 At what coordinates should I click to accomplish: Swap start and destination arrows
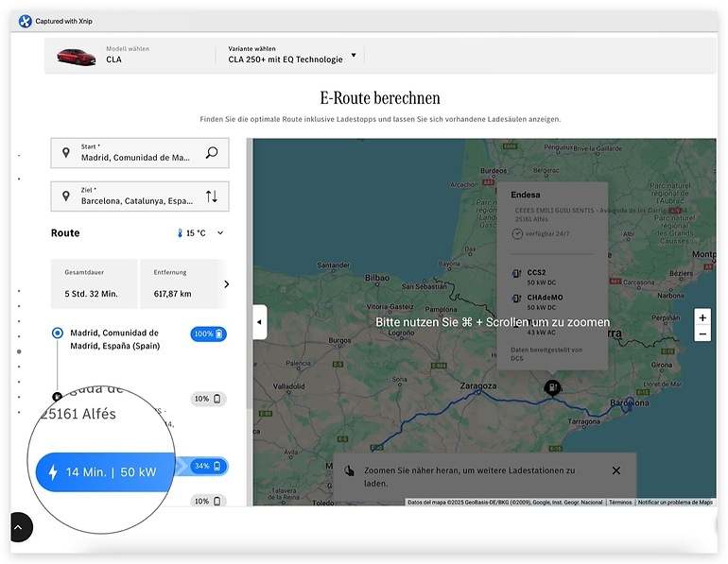pos(212,197)
